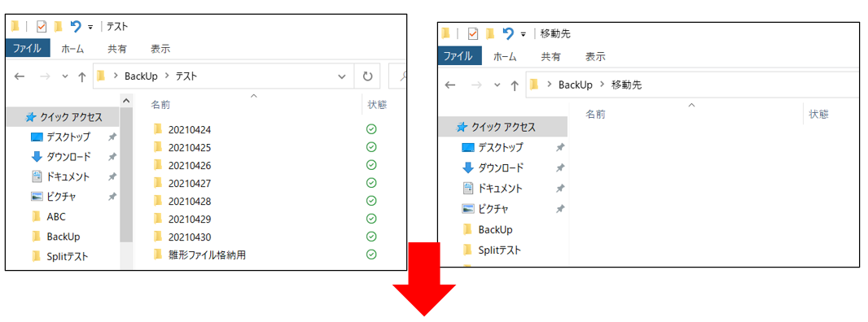The image size is (868, 322).
Task: Select デスクトップ in 移動先 window sidebar
Action: pos(501,148)
